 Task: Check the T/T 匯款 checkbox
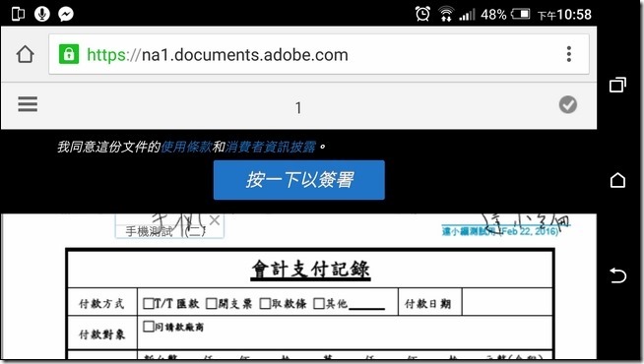[x=149, y=303]
